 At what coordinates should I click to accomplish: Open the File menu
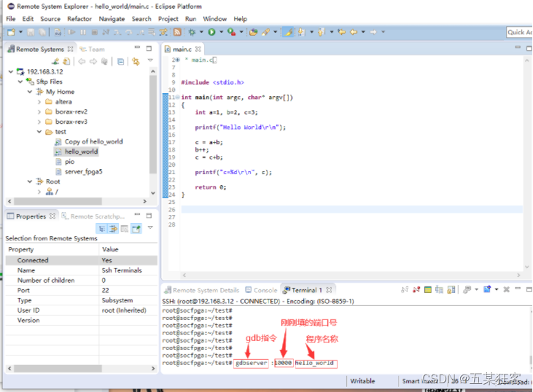pos(11,19)
